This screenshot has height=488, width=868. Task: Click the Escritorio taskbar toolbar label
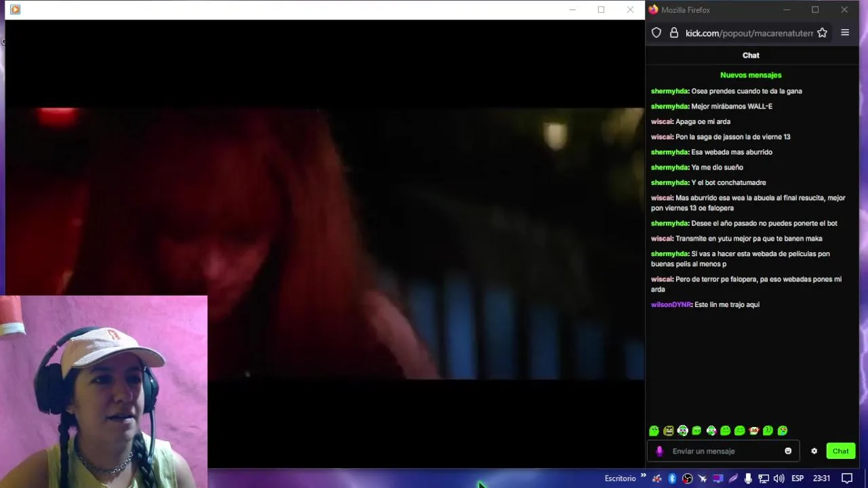coord(620,479)
